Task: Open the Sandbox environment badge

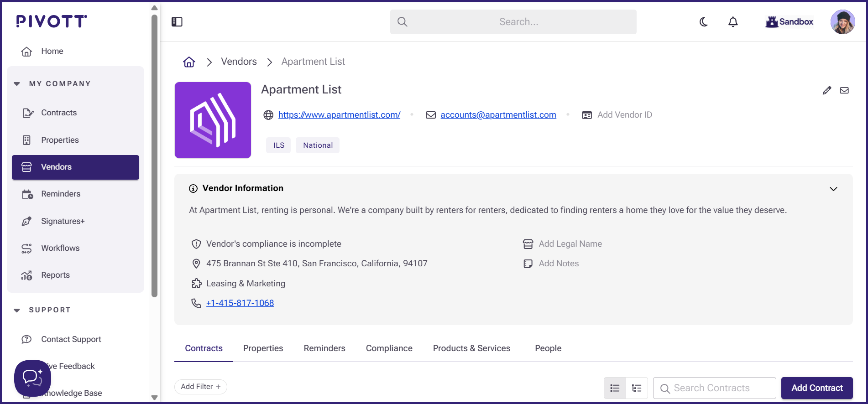Action: click(790, 22)
